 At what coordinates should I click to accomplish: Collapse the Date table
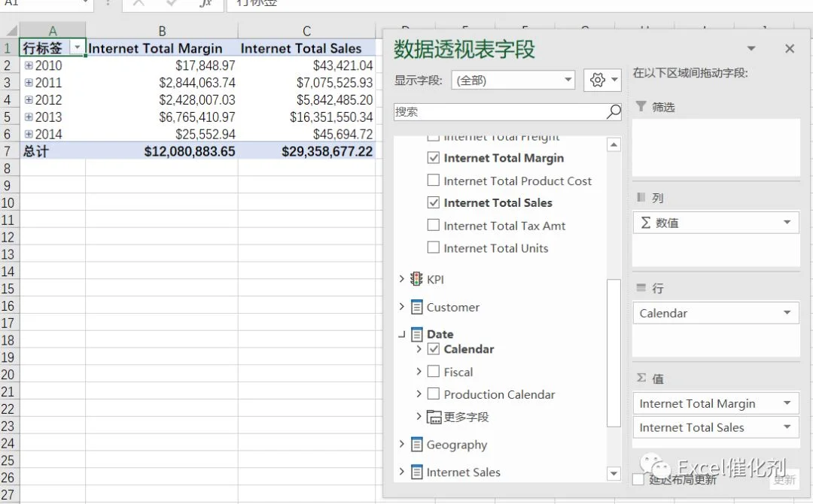[x=401, y=335]
